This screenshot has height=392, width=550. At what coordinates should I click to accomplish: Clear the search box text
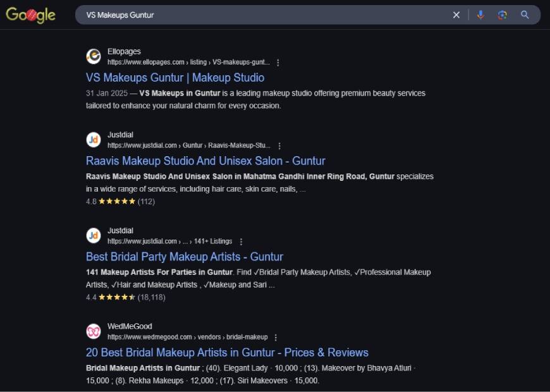tap(456, 15)
